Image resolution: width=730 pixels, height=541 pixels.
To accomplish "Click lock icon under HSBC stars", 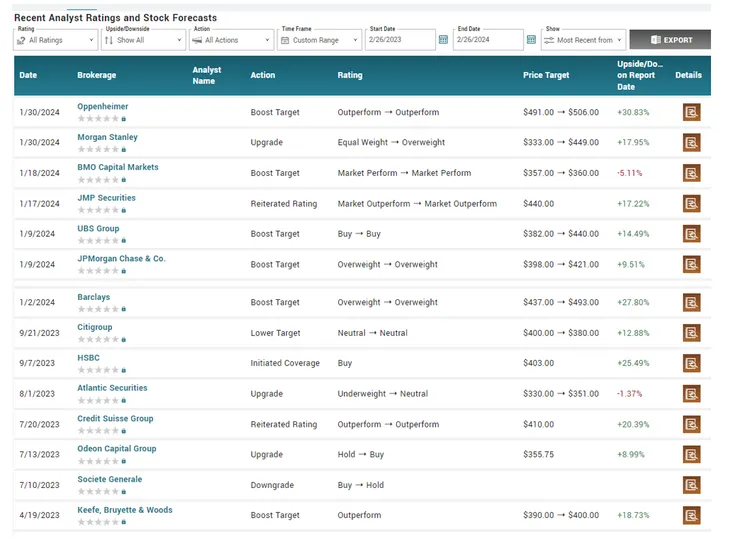I will 124,370.
